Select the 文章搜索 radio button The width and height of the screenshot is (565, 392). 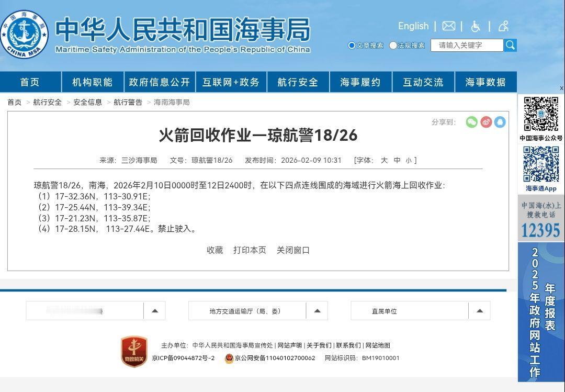point(351,46)
